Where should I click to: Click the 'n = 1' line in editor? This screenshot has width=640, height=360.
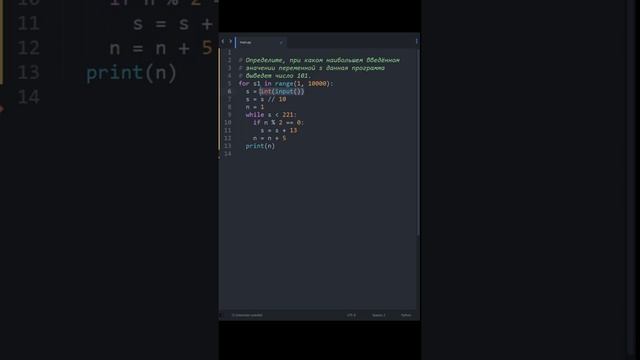[x=255, y=107]
